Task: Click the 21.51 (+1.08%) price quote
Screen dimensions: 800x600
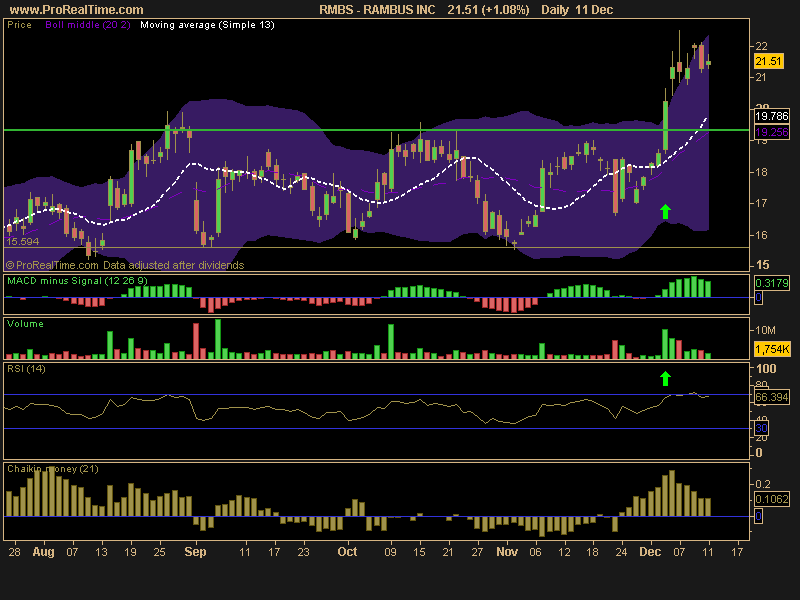Action: coord(488,10)
